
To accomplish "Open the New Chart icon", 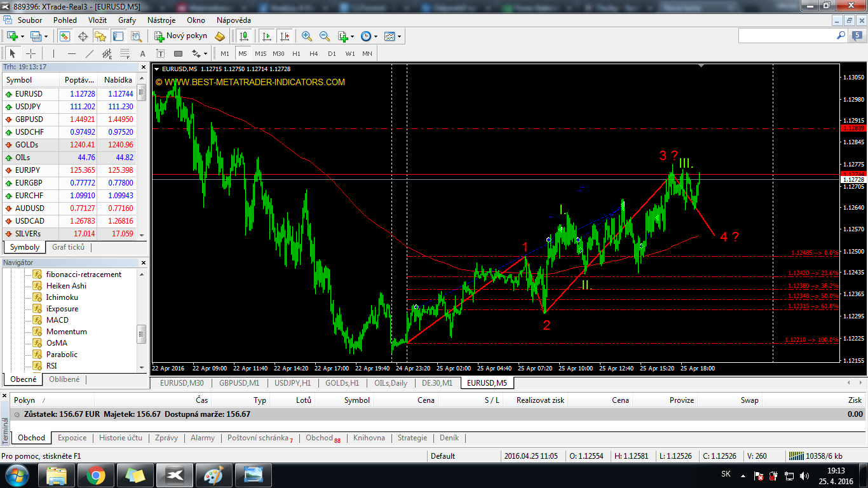I will [x=11, y=36].
